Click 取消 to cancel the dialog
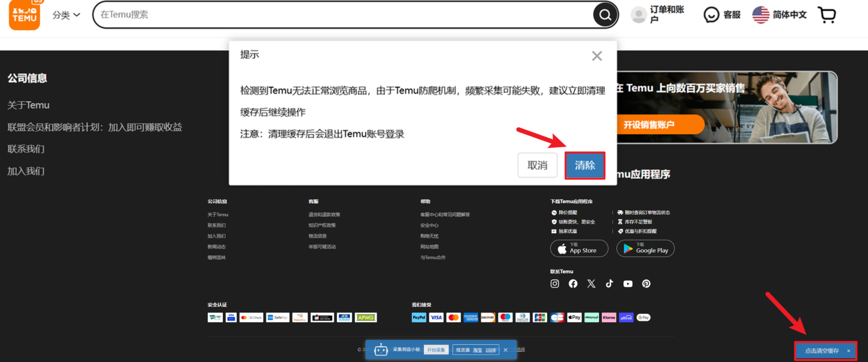 [x=537, y=165]
